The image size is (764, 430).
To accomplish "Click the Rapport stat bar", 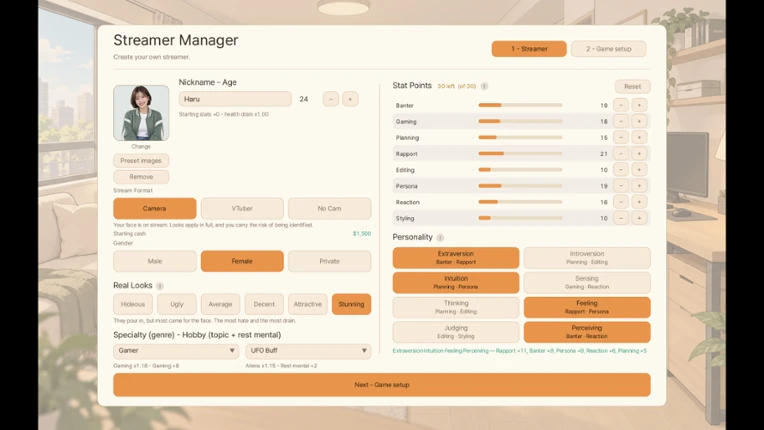I will point(520,153).
